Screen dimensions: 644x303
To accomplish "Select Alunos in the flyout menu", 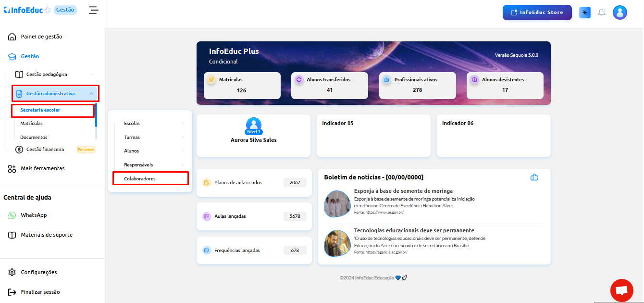I will pos(131,151).
